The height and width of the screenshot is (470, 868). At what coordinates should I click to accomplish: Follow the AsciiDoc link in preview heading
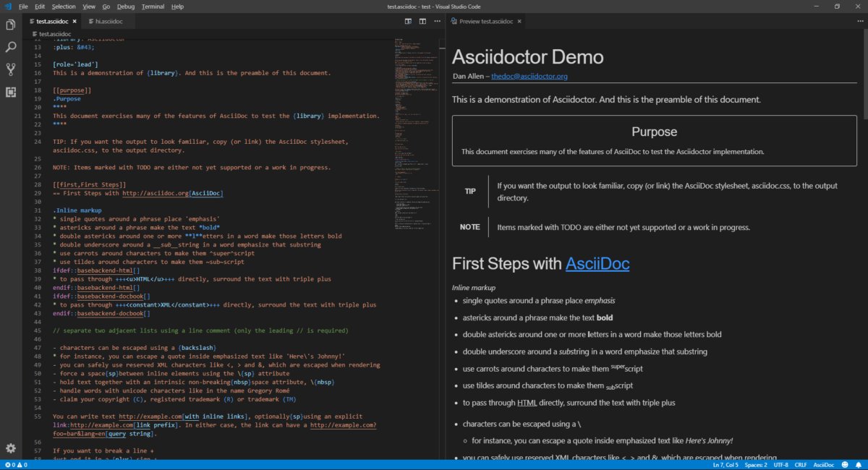pyautogui.click(x=597, y=264)
